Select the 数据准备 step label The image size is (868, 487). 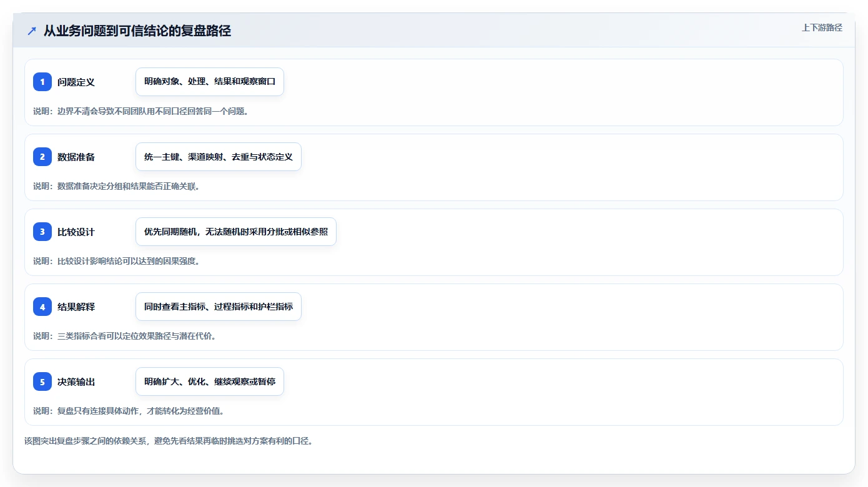76,157
